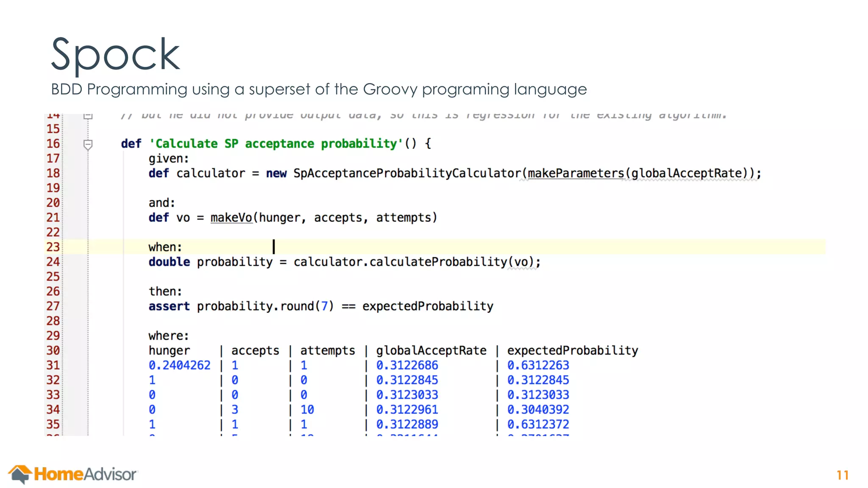Click the BDD Programming subtitle text
Image resolution: width=868 pixels, height=488 pixels.
[319, 89]
